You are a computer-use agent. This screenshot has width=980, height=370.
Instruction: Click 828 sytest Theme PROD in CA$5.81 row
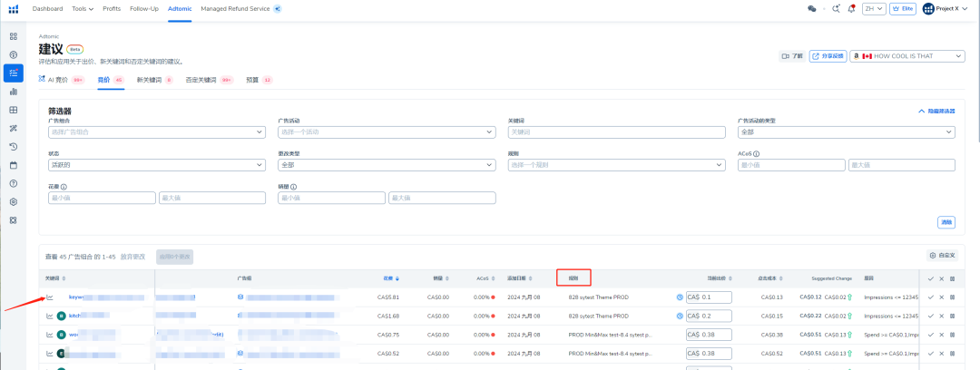pos(599,297)
